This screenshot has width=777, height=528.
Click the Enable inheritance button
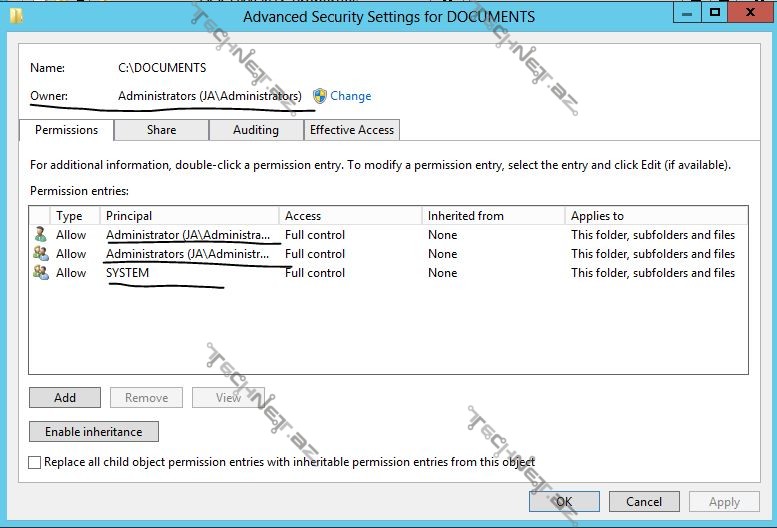click(x=94, y=432)
